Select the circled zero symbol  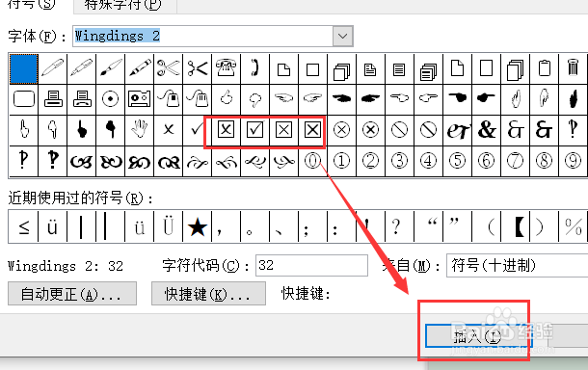(312, 161)
